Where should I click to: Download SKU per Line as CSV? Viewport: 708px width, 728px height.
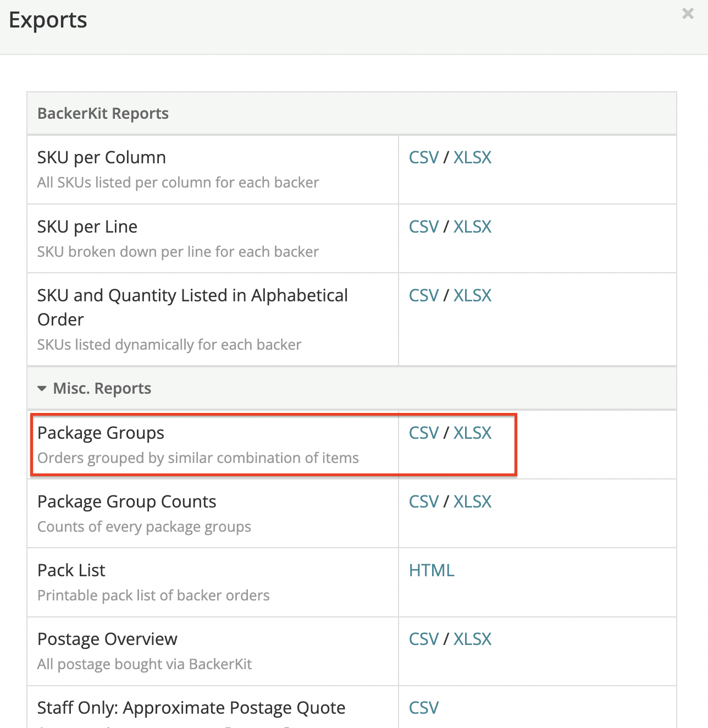point(424,227)
